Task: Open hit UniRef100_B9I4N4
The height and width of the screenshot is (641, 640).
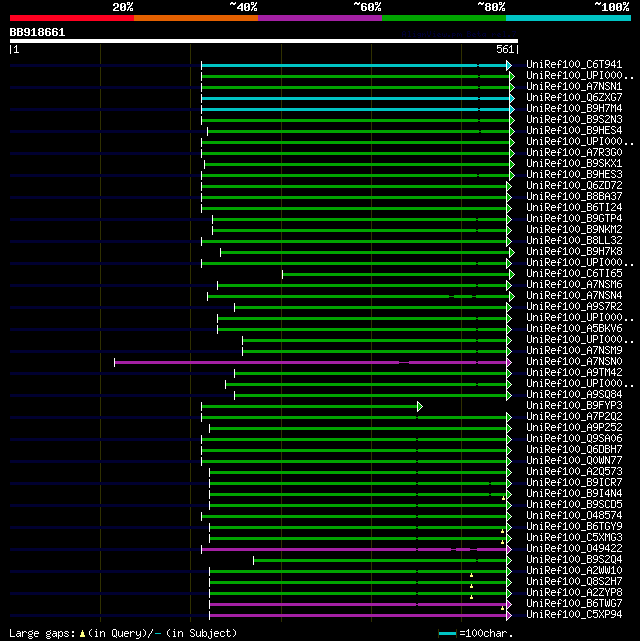Action: tap(574, 494)
